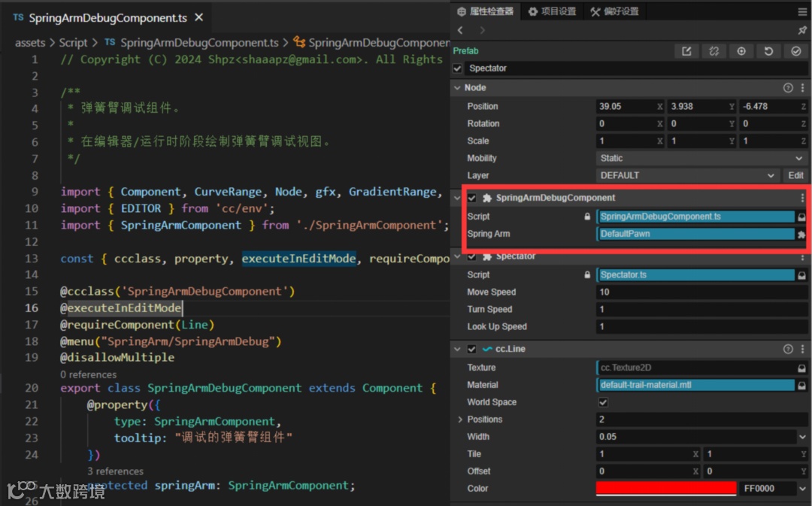The width and height of the screenshot is (812, 506).
Task: Toggle the cc.Line enabled checkbox
Action: tap(471, 349)
